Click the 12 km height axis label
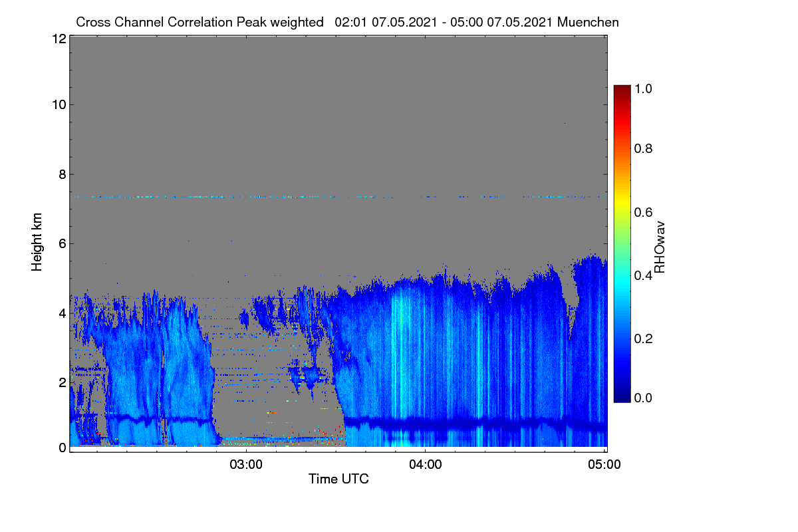The image size is (798, 532). pos(59,39)
